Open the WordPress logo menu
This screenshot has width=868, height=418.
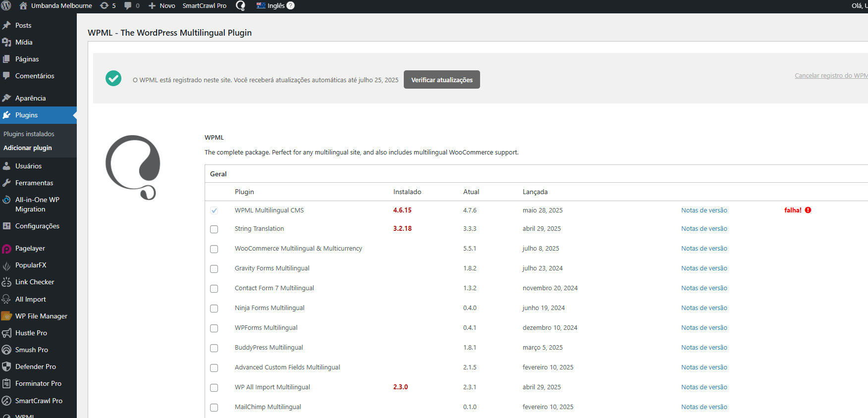[6, 6]
